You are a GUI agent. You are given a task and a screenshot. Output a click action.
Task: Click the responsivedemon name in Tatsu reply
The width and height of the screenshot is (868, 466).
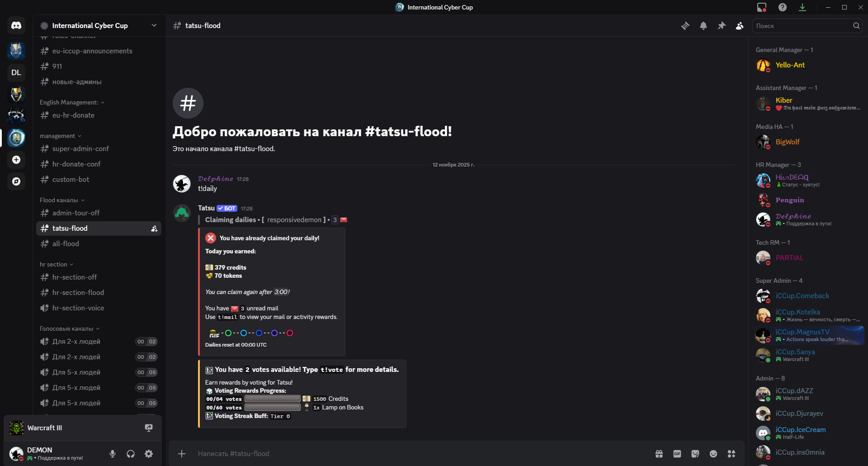294,220
